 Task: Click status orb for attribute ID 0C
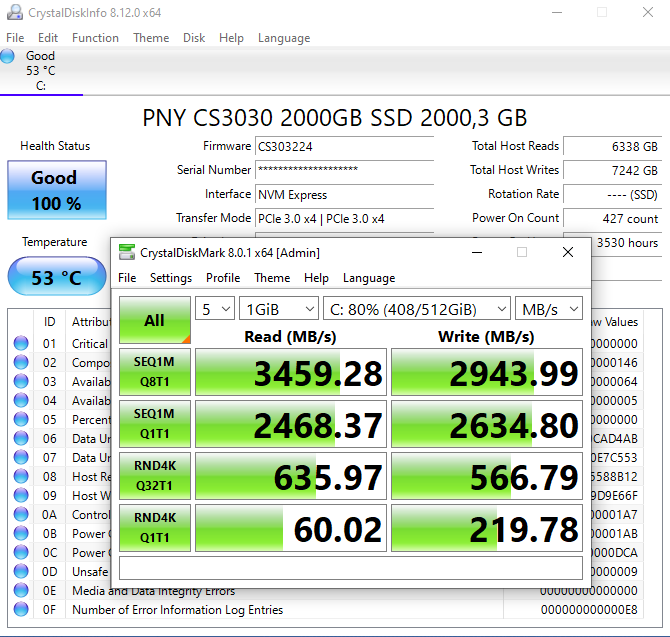[21, 552]
